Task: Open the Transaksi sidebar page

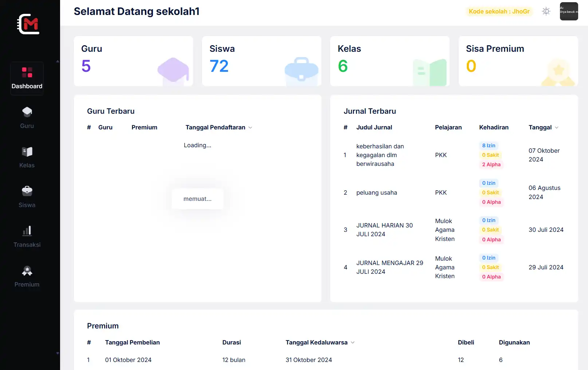Action: pos(27,237)
